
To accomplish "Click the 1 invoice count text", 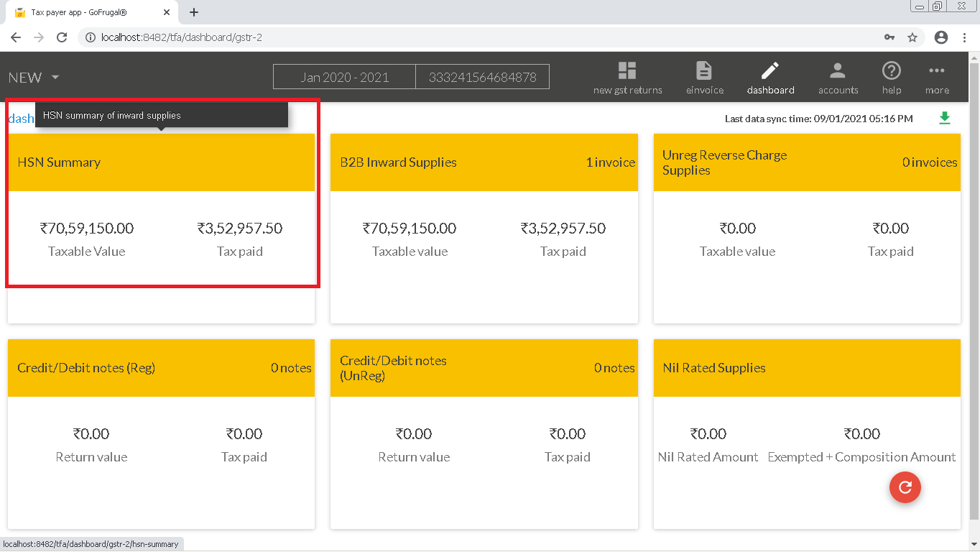I will [611, 162].
